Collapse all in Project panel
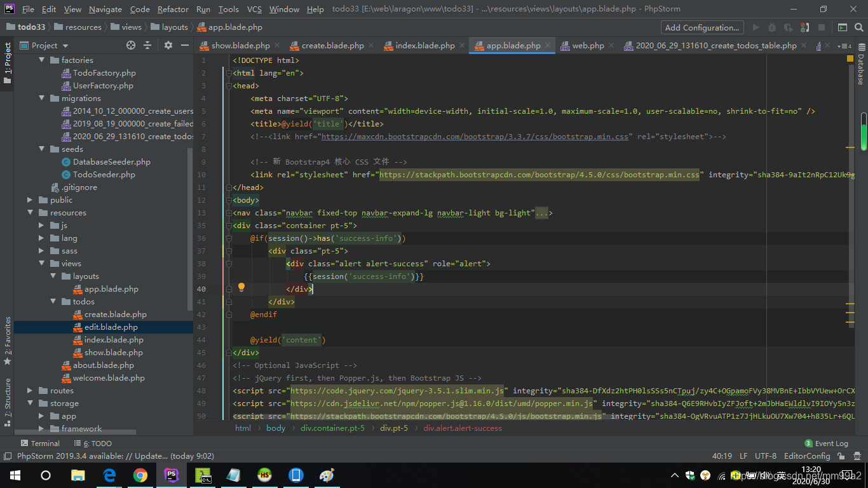The image size is (868, 488). pos(147,45)
